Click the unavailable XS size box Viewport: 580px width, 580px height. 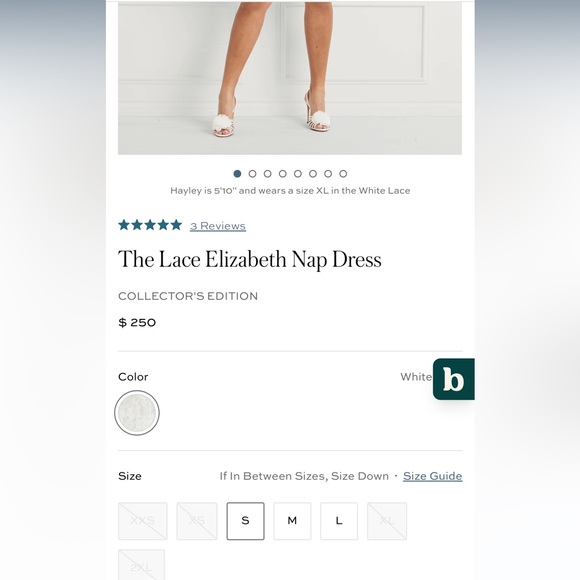(x=197, y=521)
